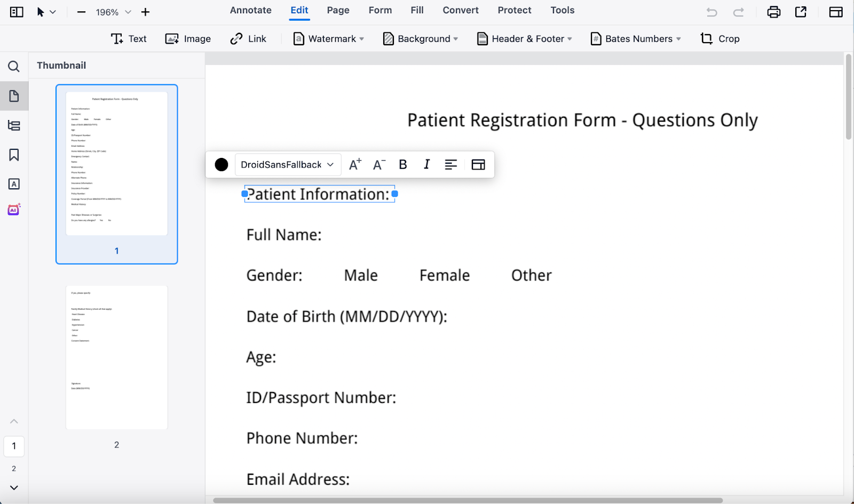Viewport: 854px width, 504px height.
Task: Switch to the Form tab
Action: click(380, 10)
